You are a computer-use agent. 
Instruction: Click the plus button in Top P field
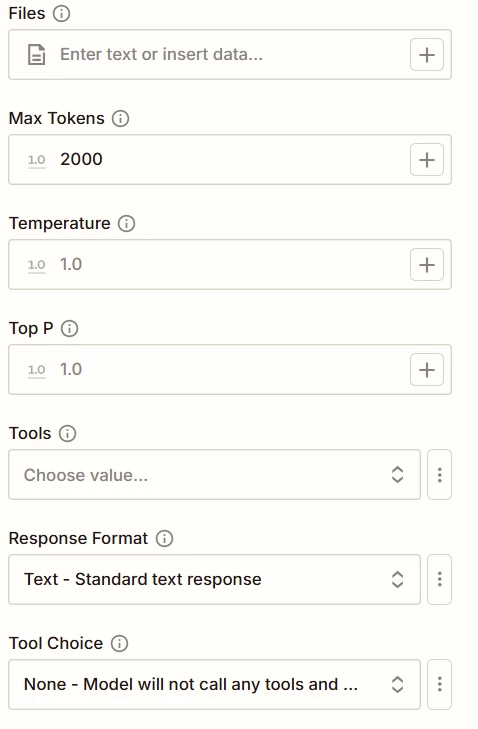pos(427,370)
